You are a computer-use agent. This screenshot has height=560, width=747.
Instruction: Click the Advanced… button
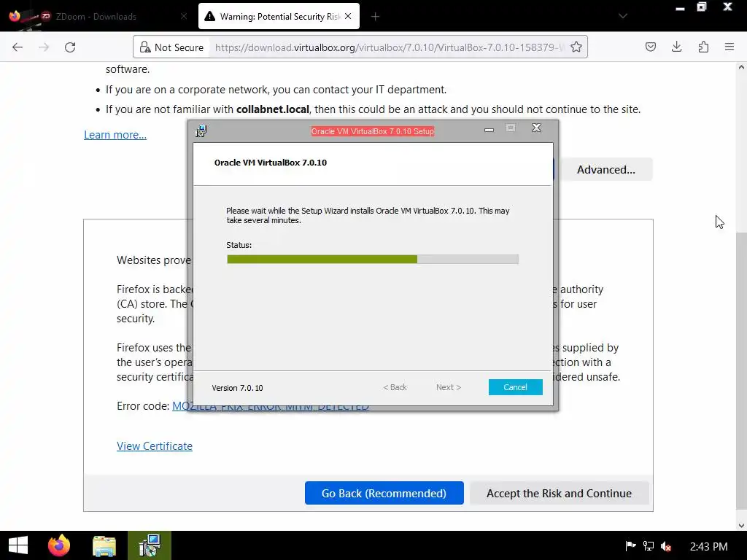[x=606, y=169]
